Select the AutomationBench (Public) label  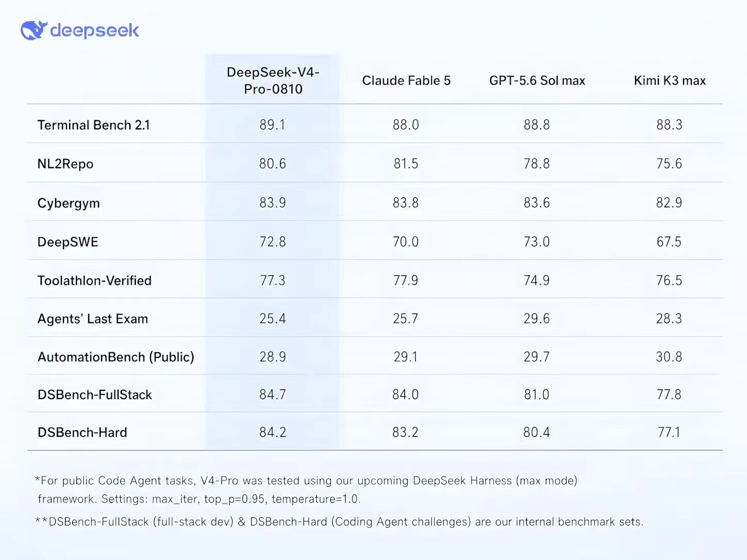click(116, 357)
